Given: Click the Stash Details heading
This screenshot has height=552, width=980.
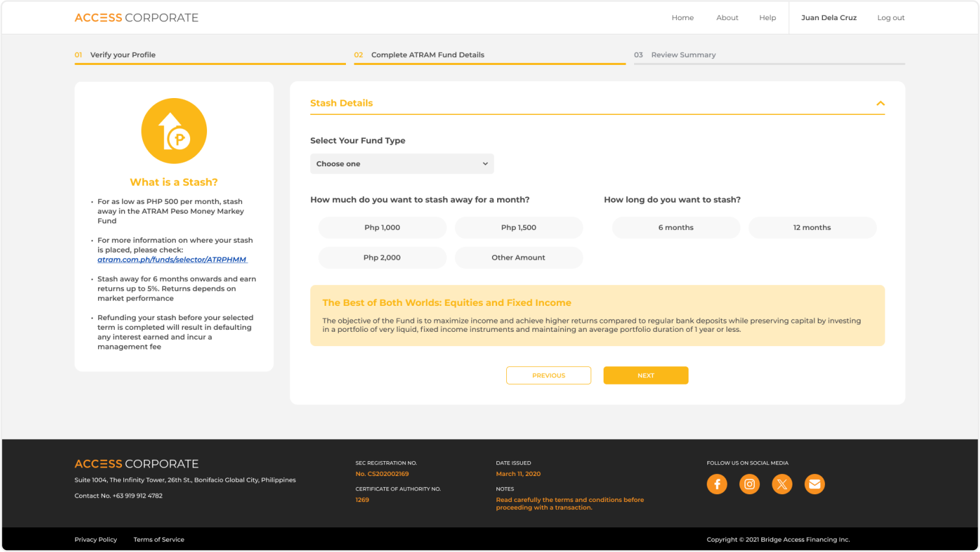Looking at the screenshot, I should point(341,103).
